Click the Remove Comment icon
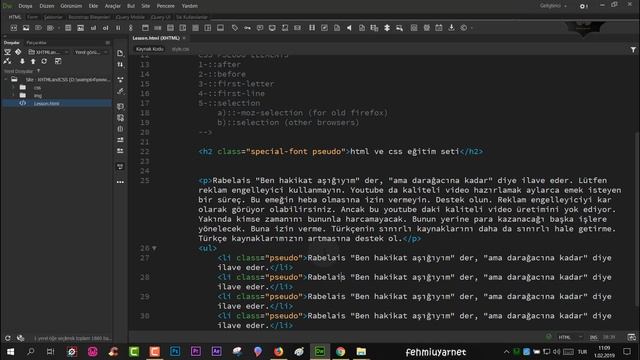 tap(120, 118)
